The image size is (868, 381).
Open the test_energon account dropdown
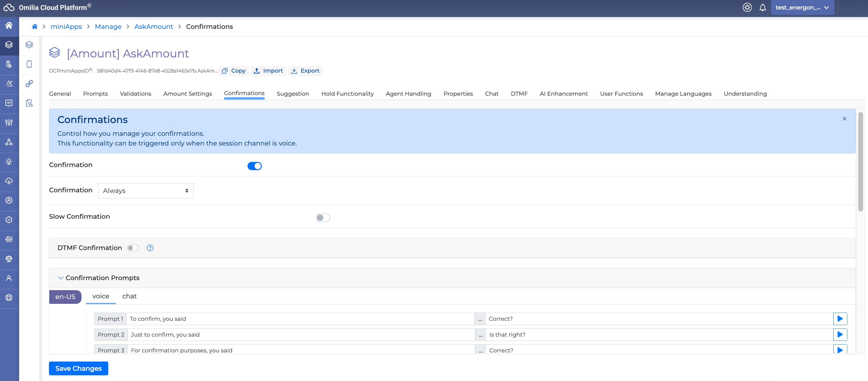click(x=802, y=7)
